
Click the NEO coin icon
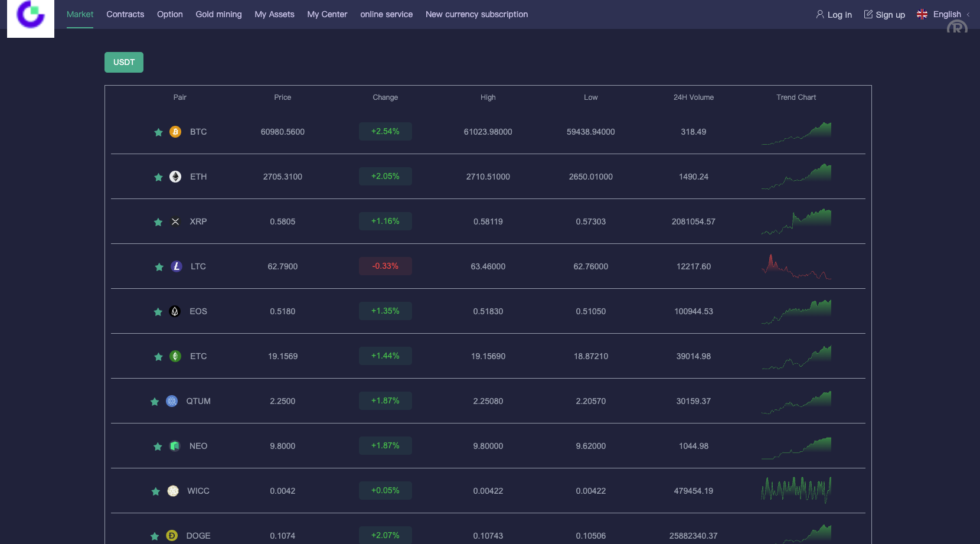point(175,446)
